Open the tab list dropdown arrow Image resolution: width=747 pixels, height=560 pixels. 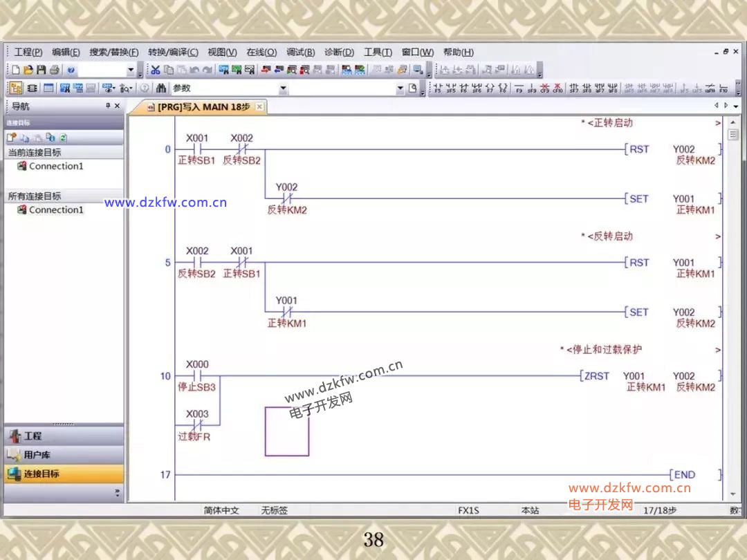[x=736, y=106]
